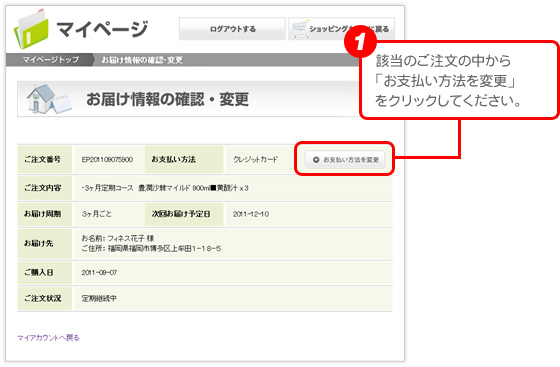Click purchase date 2011-09-07
Viewport: 560px width, 367px height.
(x=99, y=272)
